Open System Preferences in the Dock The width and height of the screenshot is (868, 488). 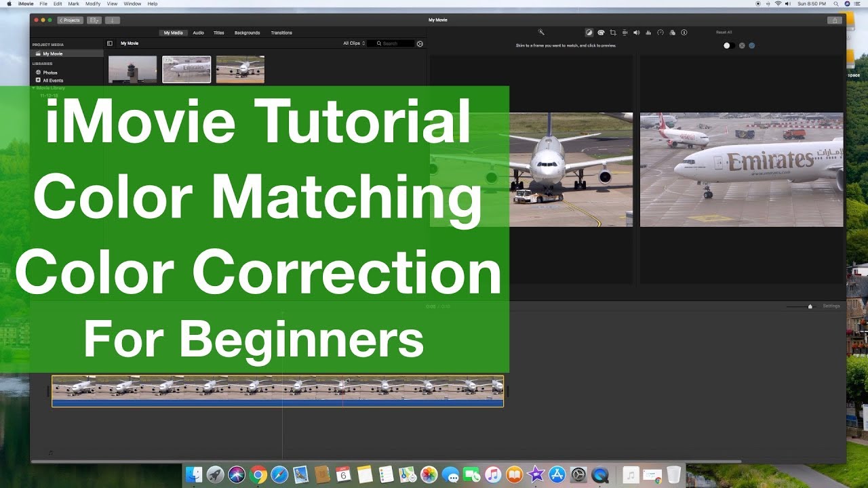578,474
